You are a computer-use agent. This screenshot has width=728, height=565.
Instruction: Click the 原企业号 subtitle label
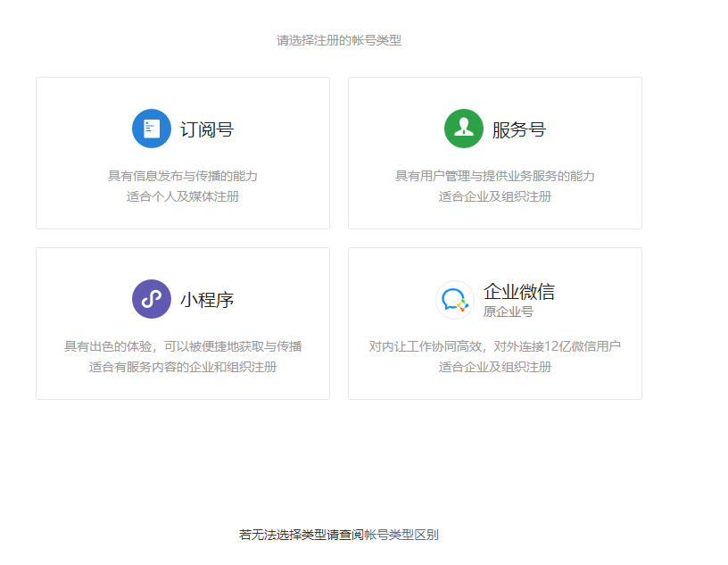(x=509, y=312)
